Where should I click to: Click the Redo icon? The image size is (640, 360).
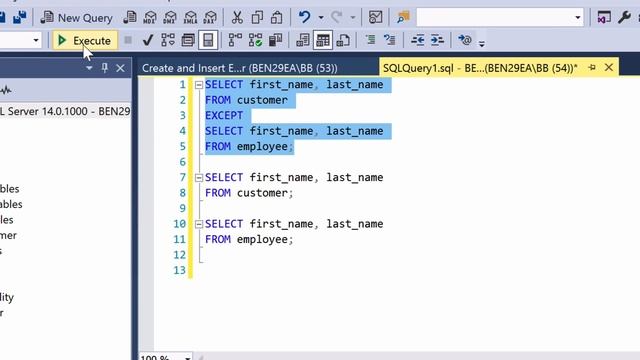[x=336, y=17]
